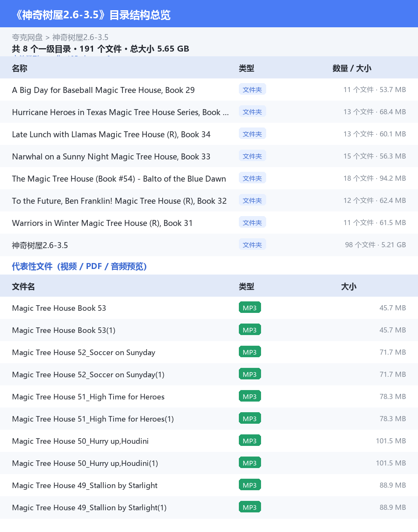This screenshot has height=532, width=418.
Task: Click the page title 目录结构总览
Action: [92, 15]
